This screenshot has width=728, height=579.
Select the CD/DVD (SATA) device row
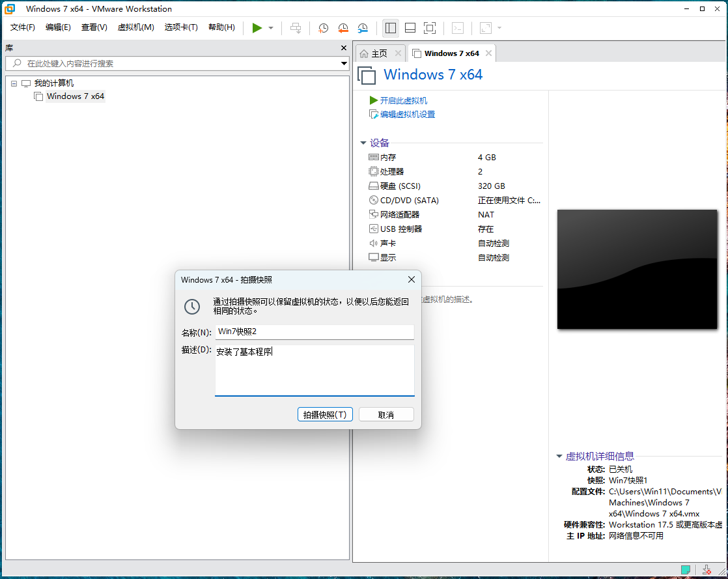point(455,201)
